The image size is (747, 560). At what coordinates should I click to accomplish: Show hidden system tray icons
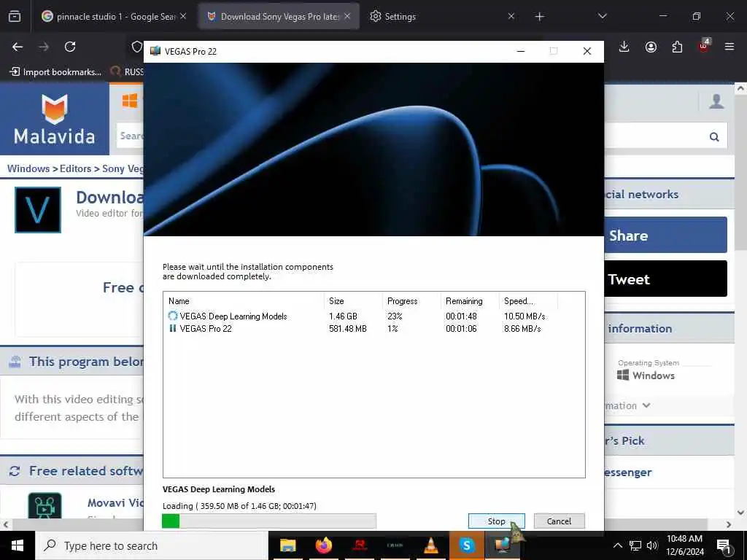tap(617, 545)
